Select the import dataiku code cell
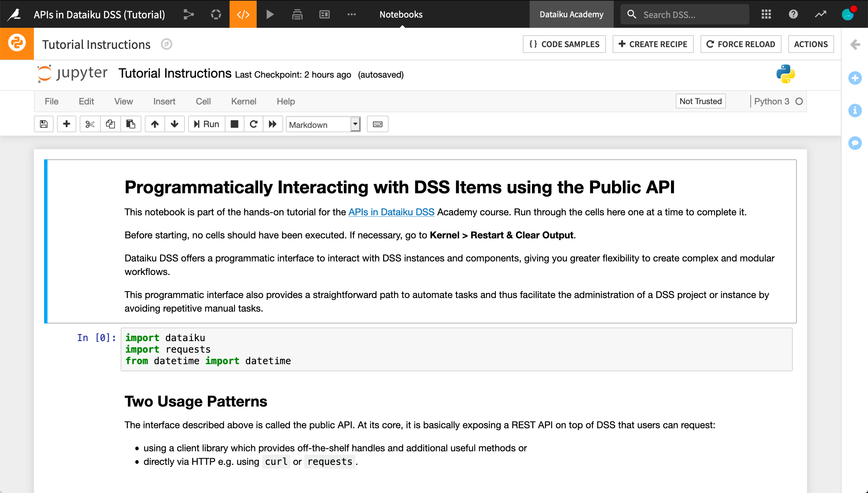The width and height of the screenshot is (868, 493). (456, 349)
